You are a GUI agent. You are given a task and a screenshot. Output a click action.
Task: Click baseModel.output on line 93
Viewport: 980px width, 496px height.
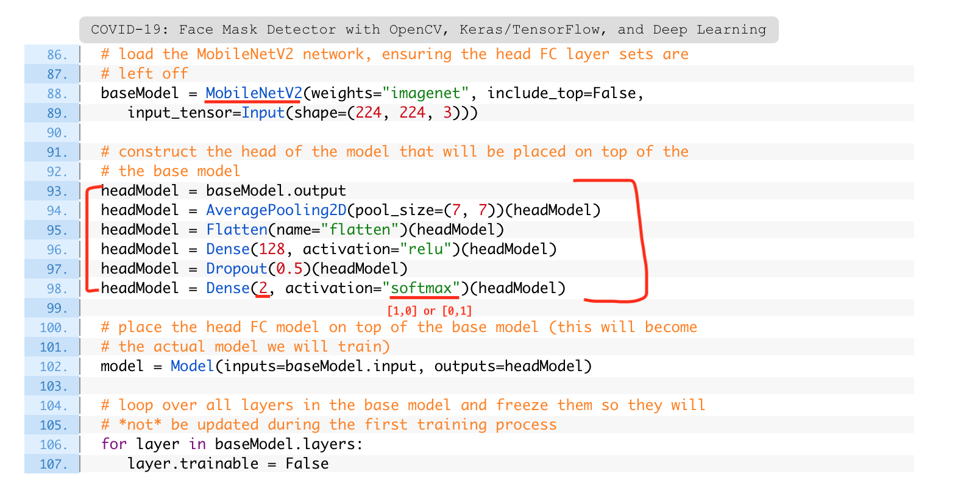coord(276,191)
